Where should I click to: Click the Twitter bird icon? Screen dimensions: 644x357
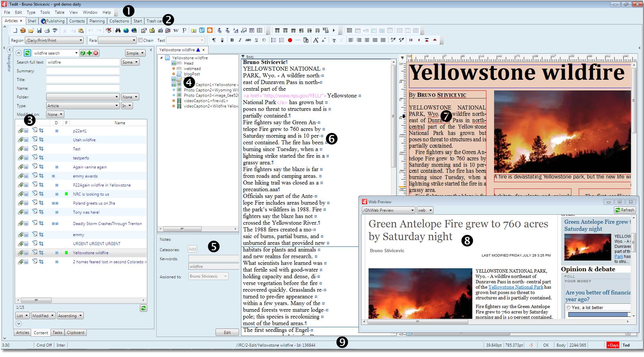[202, 30]
